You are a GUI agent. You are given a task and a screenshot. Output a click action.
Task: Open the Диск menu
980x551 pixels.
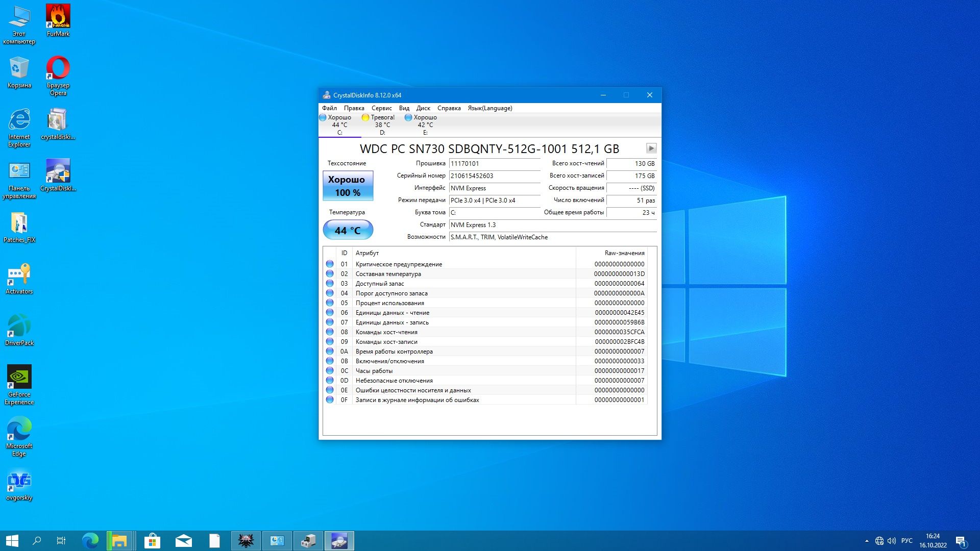tap(423, 108)
